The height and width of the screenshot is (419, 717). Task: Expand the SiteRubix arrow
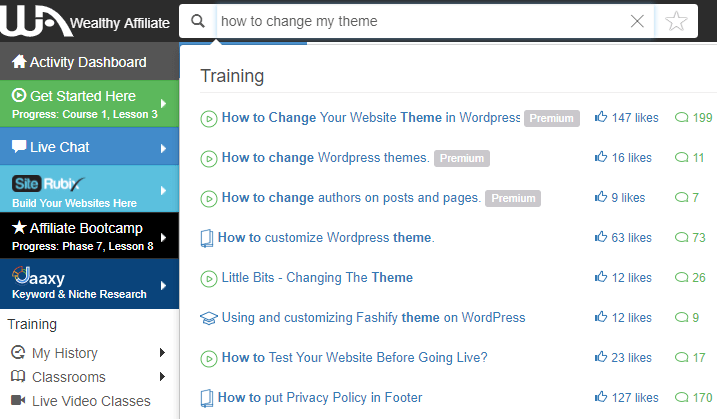click(163, 191)
